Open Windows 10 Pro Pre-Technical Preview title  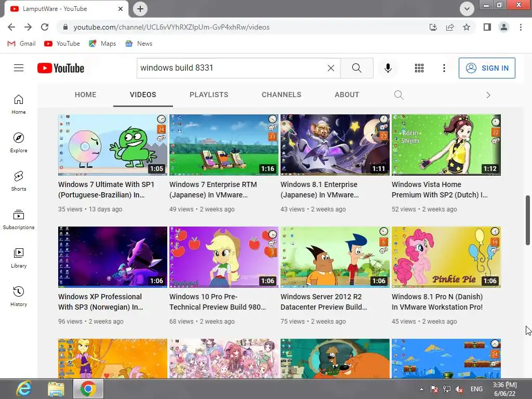click(x=218, y=302)
